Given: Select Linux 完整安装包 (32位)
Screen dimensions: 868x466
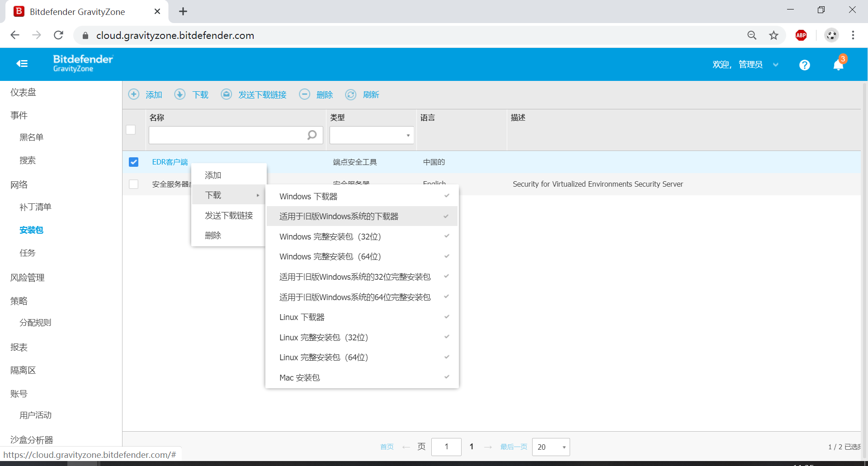Looking at the screenshot, I should 362,337.
